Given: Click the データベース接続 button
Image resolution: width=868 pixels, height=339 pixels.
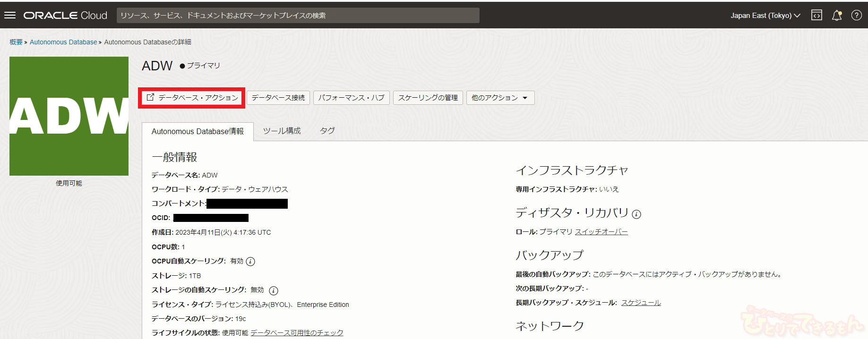Looking at the screenshot, I should tap(278, 98).
